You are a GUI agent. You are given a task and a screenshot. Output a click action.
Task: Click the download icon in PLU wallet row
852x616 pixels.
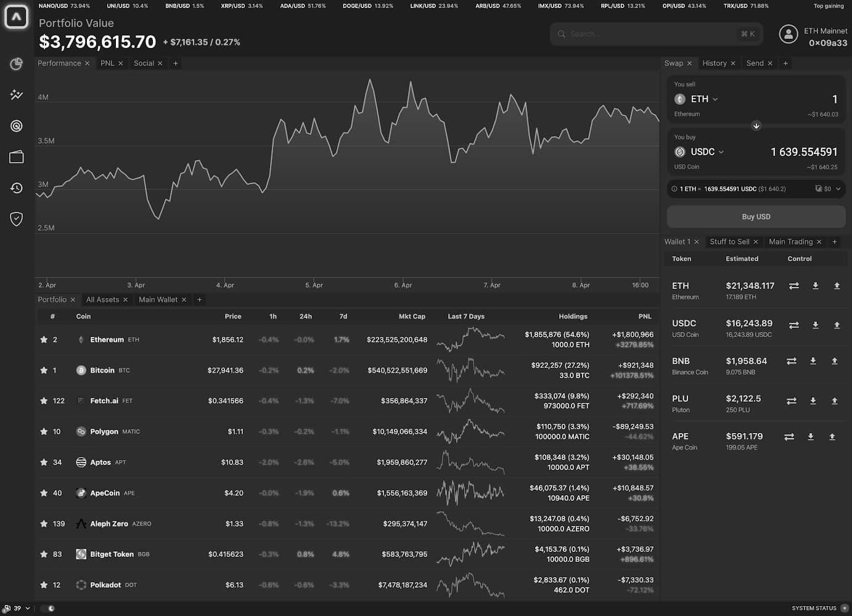tap(813, 400)
